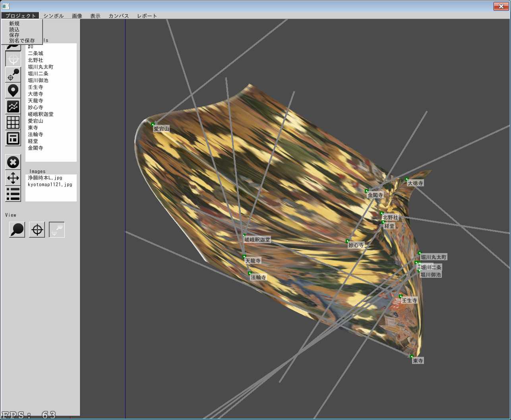Open the 表示 menu
The image size is (511, 420).
click(95, 16)
